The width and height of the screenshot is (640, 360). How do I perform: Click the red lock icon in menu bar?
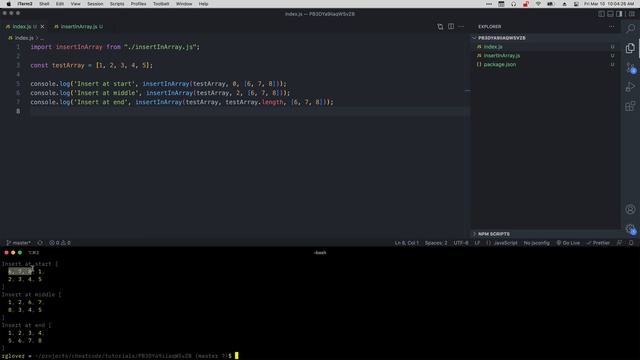coord(526,4)
